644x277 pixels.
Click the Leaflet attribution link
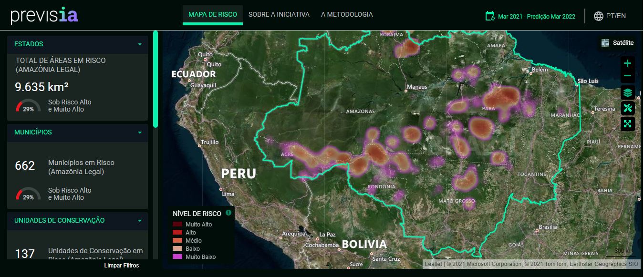click(433, 264)
